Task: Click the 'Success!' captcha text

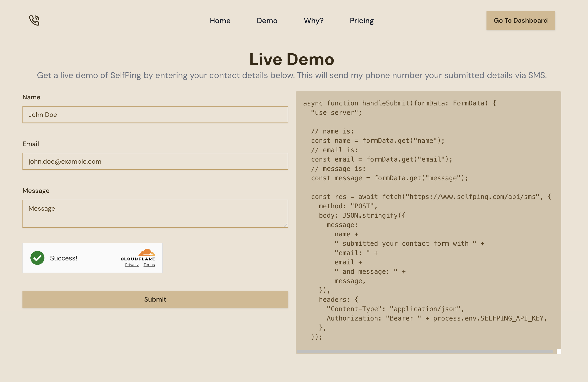Action: 63,258
